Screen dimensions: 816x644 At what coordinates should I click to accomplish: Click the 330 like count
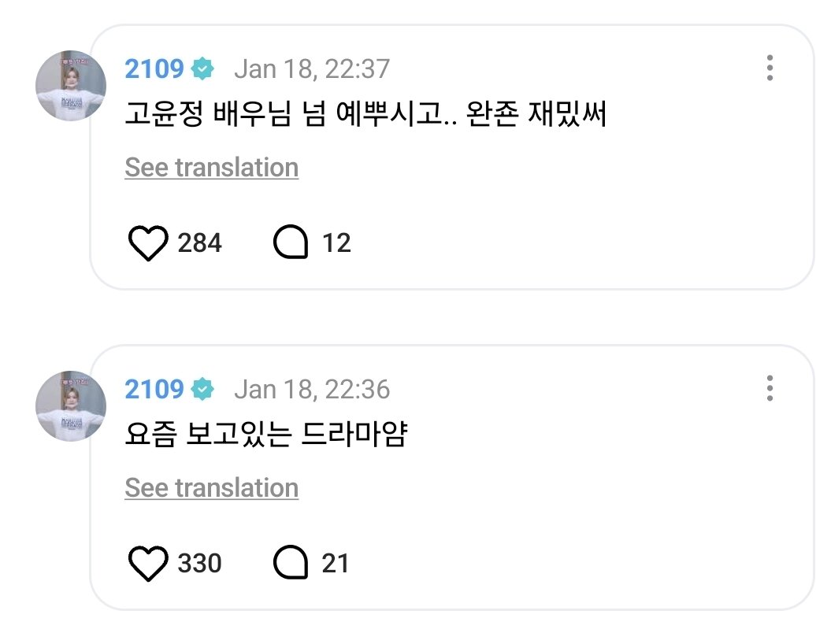(199, 564)
